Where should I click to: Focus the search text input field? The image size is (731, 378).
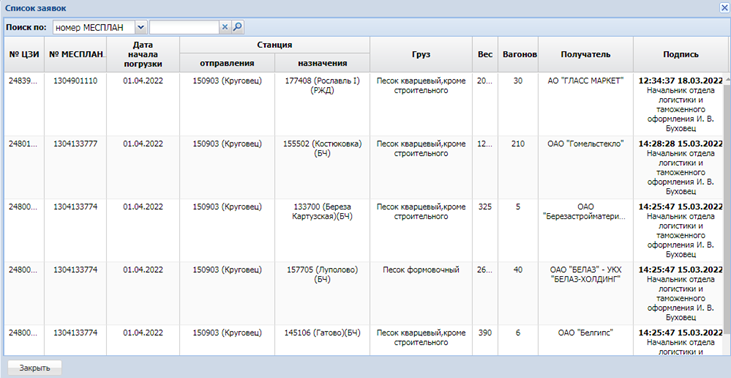[184, 27]
